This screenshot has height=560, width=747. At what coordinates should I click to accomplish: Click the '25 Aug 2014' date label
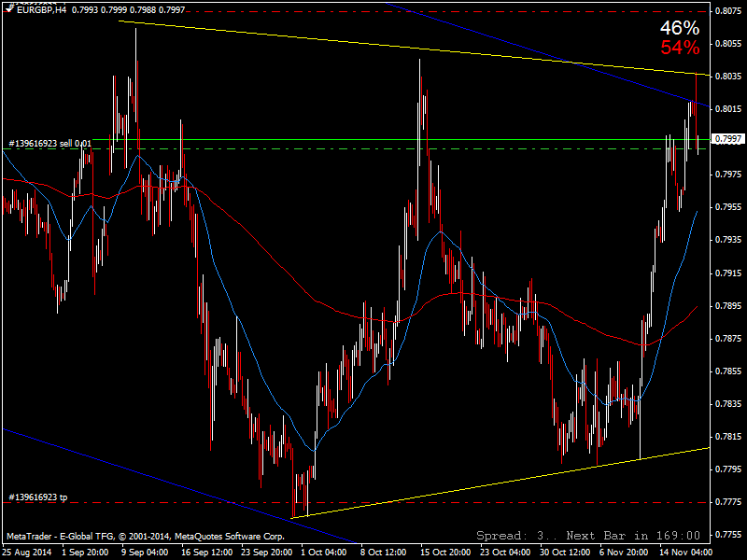tap(27, 553)
